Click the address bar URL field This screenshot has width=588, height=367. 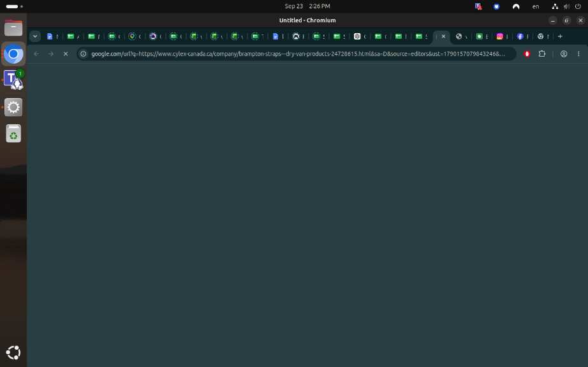(x=298, y=54)
